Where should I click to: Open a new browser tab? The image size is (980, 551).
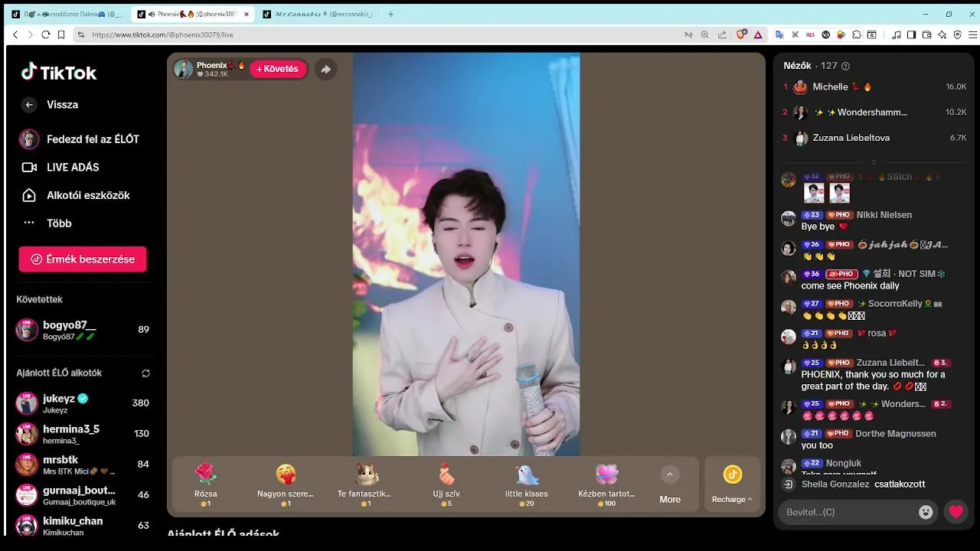pyautogui.click(x=391, y=14)
